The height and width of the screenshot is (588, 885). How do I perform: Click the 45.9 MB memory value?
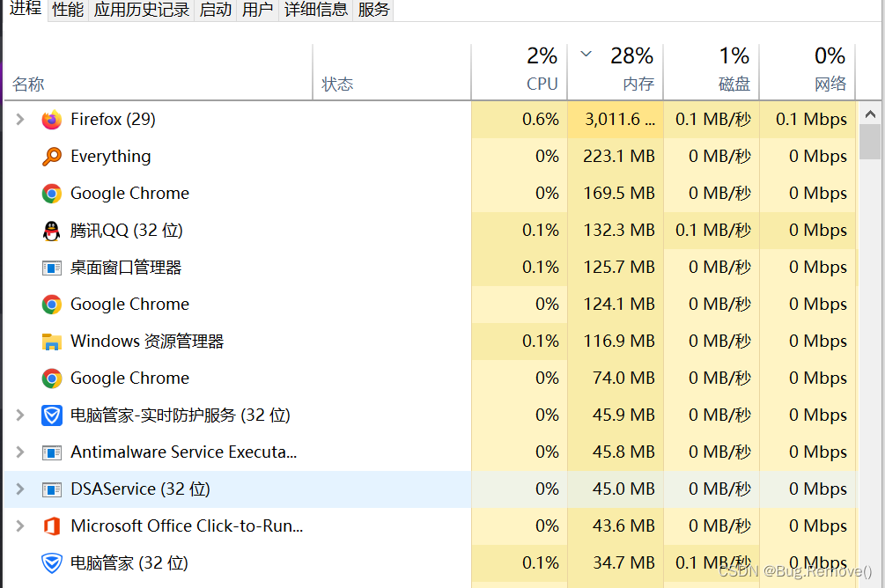click(623, 415)
